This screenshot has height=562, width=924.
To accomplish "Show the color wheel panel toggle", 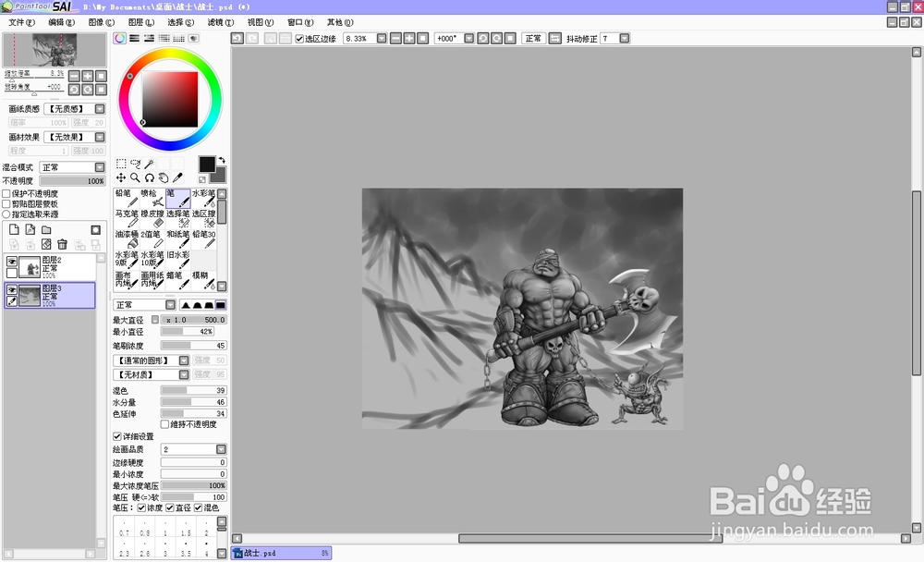I will point(119,38).
